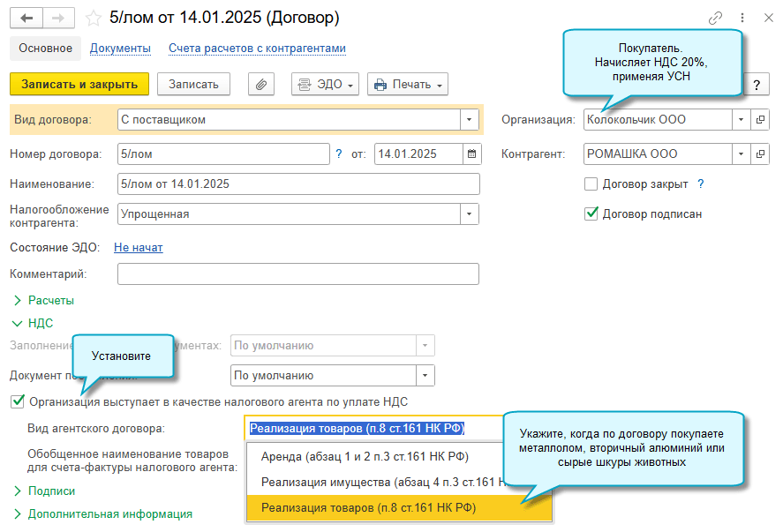Screen dimensions: 783x532
Task: Add contract to favorites with star icon
Action: (93, 19)
